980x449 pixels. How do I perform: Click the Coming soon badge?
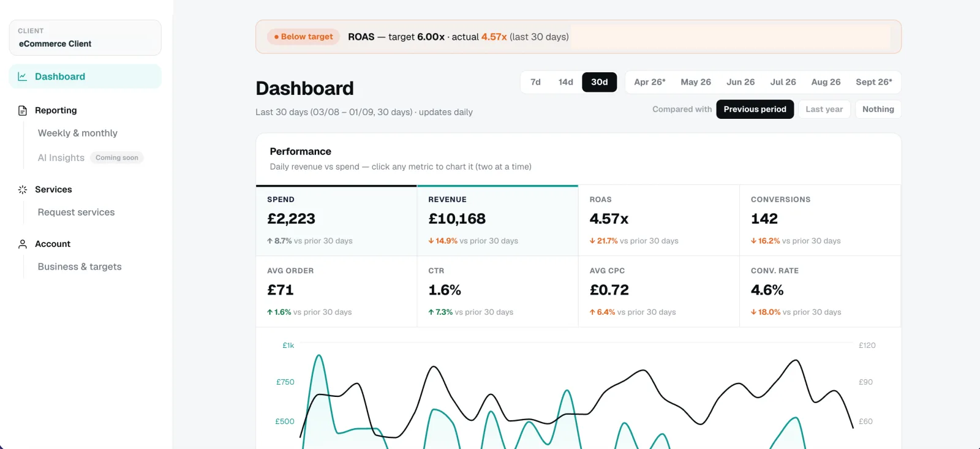(x=117, y=157)
